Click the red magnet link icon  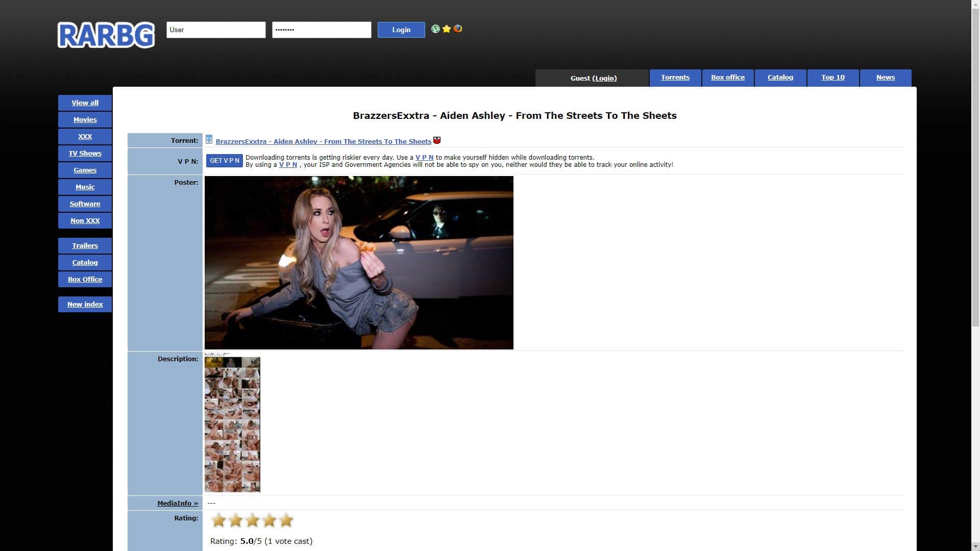coord(437,140)
